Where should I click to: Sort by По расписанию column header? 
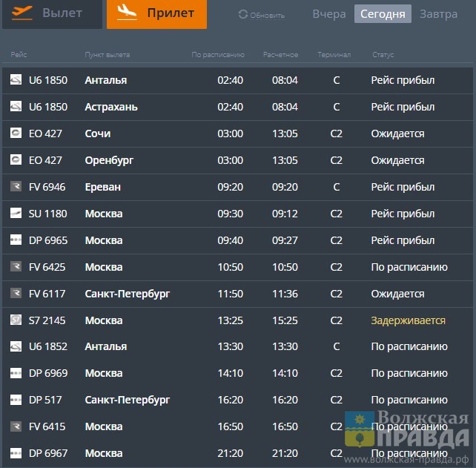[217, 55]
